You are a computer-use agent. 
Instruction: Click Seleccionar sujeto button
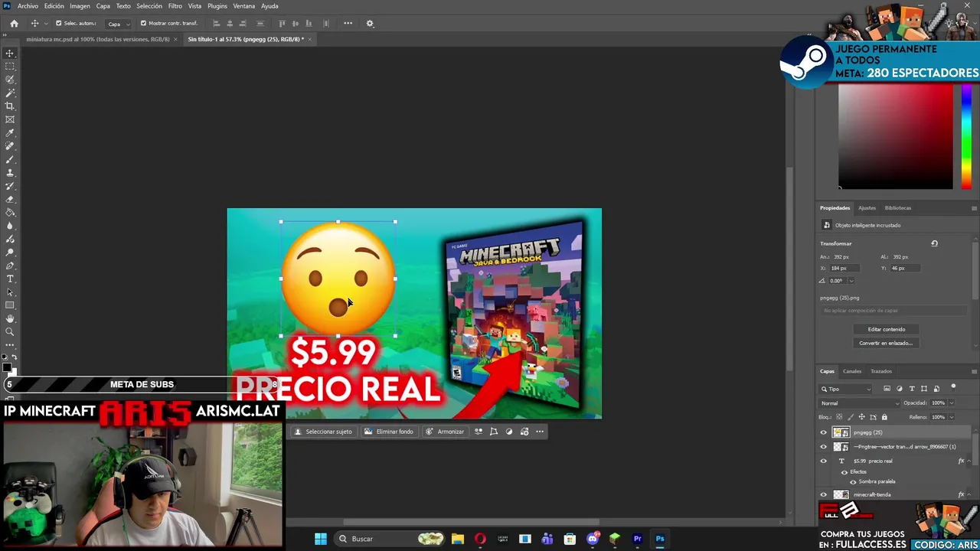[x=323, y=432]
